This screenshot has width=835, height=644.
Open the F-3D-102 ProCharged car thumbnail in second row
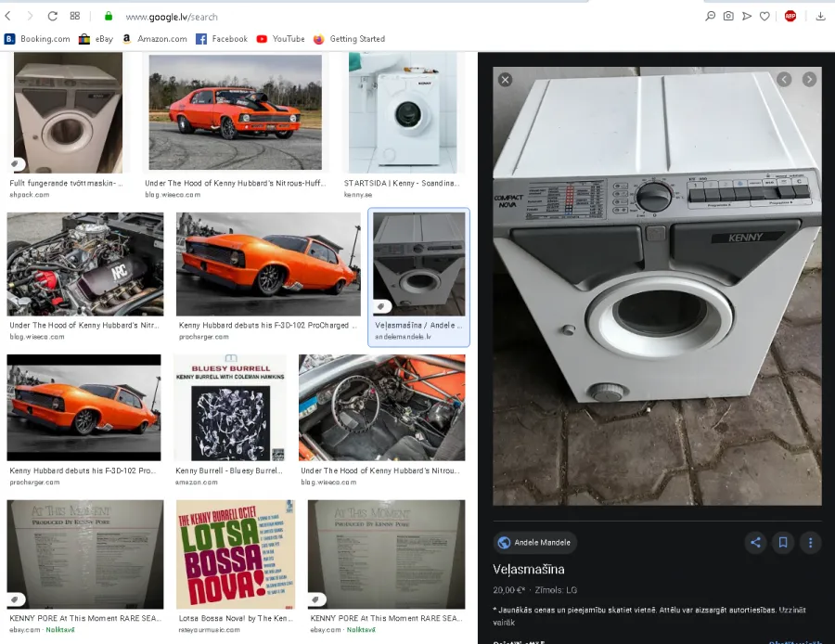[268, 264]
